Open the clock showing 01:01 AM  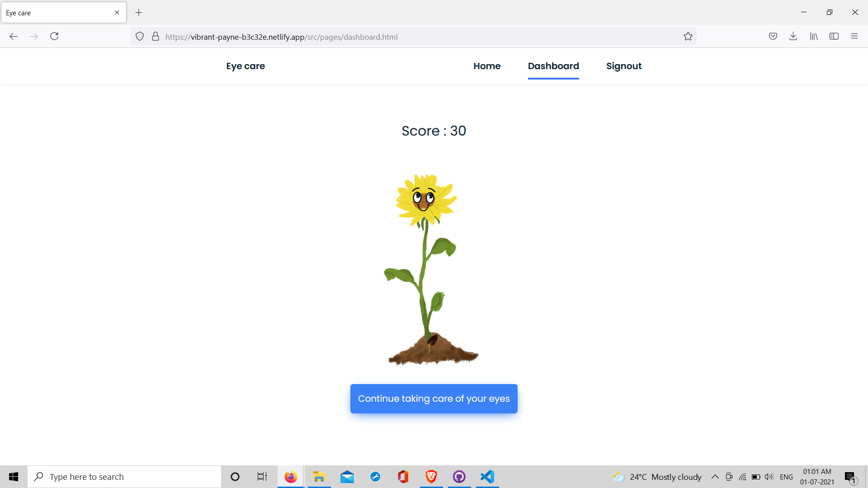pyautogui.click(x=817, y=477)
